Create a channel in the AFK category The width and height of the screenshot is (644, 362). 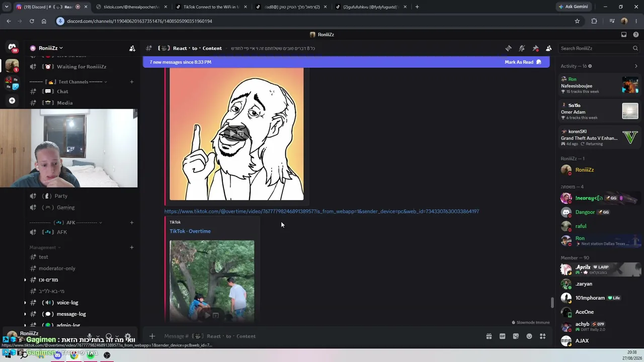click(132, 222)
